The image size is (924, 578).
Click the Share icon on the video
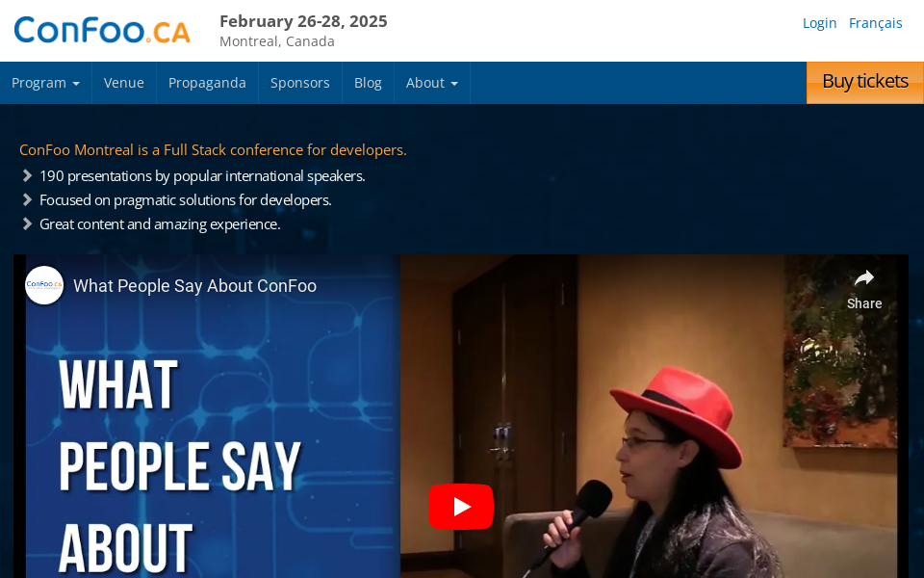tap(863, 281)
